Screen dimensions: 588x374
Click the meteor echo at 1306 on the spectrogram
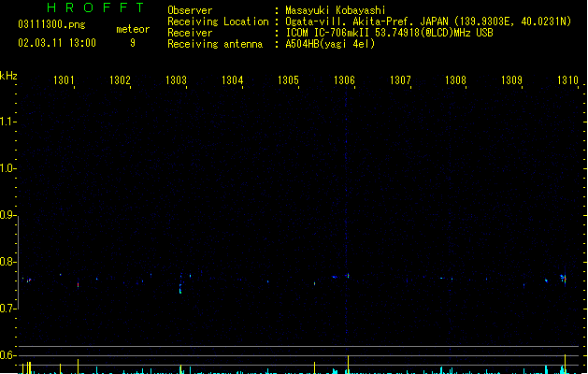(x=348, y=276)
